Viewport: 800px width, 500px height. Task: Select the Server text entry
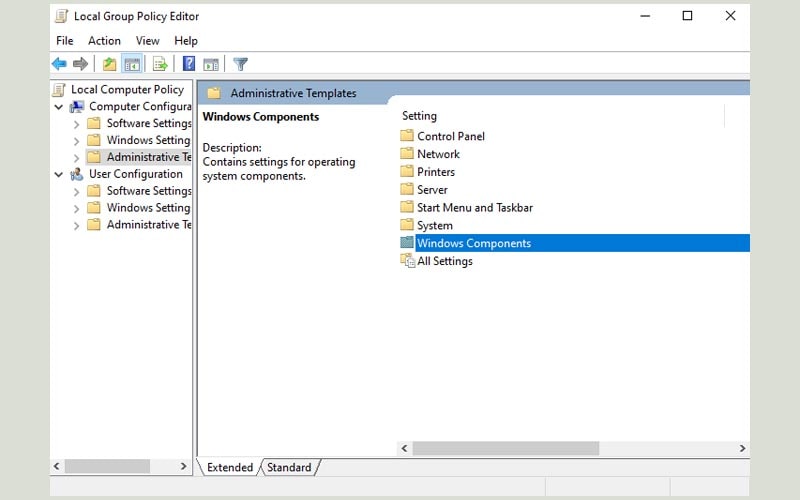432,190
